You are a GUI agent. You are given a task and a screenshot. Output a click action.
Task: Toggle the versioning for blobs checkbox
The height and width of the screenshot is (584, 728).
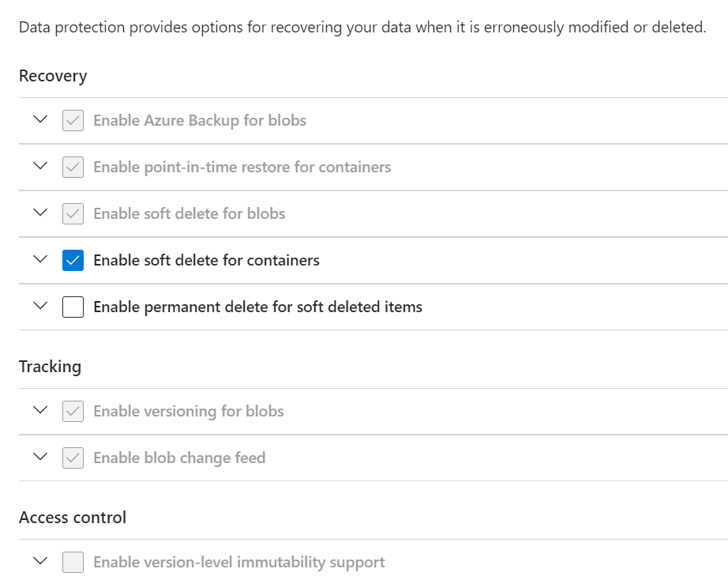pos(73,412)
